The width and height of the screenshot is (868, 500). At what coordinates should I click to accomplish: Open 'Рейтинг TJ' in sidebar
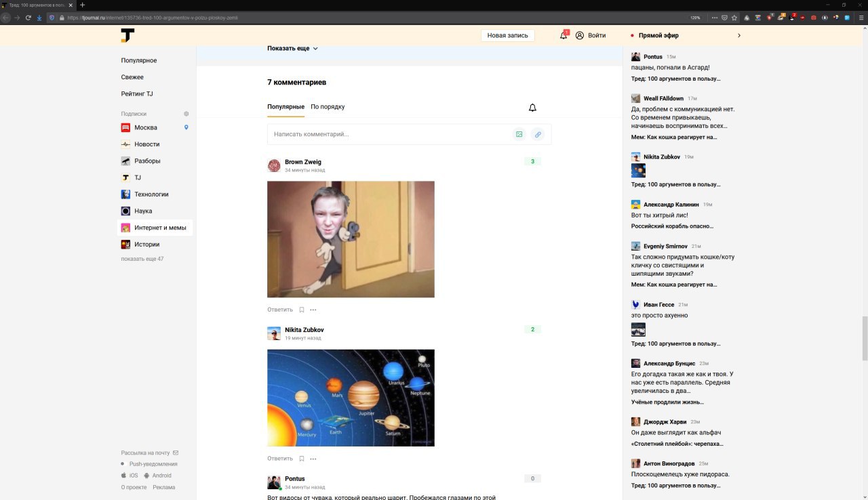tap(137, 94)
